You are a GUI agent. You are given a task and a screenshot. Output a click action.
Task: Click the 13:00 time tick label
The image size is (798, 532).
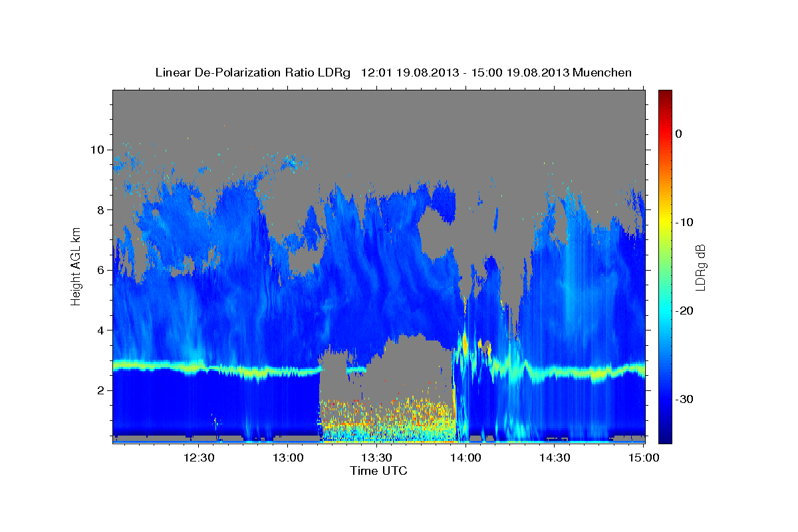click(289, 458)
